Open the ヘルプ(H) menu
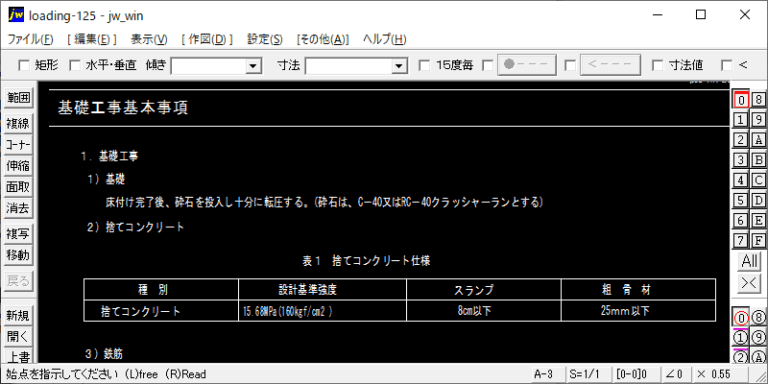The height and width of the screenshot is (384, 768). [384, 39]
